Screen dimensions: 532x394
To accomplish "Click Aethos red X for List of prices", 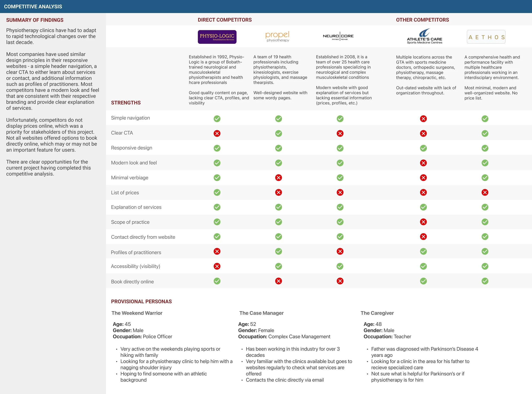I will click(485, 192).
